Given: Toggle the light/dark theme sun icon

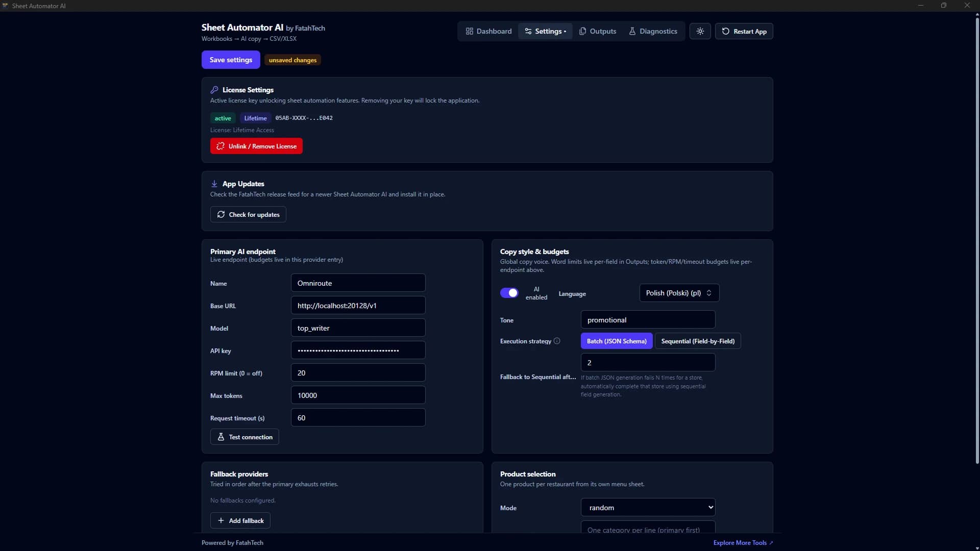Looking at the screenshot, I should coord(700,31).
